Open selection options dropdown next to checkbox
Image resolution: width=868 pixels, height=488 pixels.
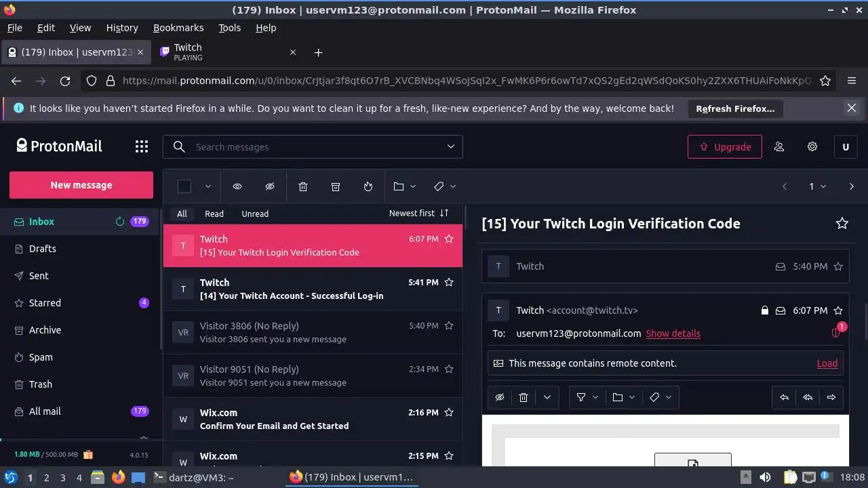click(208, 186)
